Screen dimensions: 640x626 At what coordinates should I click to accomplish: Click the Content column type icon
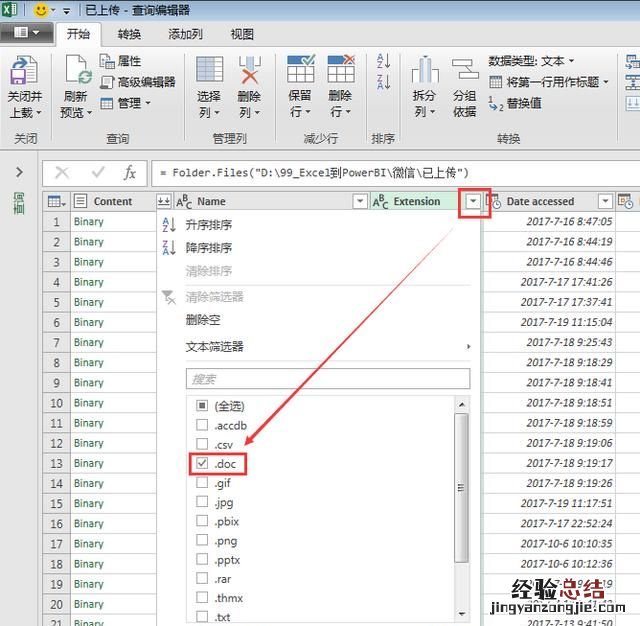(80, 201)
